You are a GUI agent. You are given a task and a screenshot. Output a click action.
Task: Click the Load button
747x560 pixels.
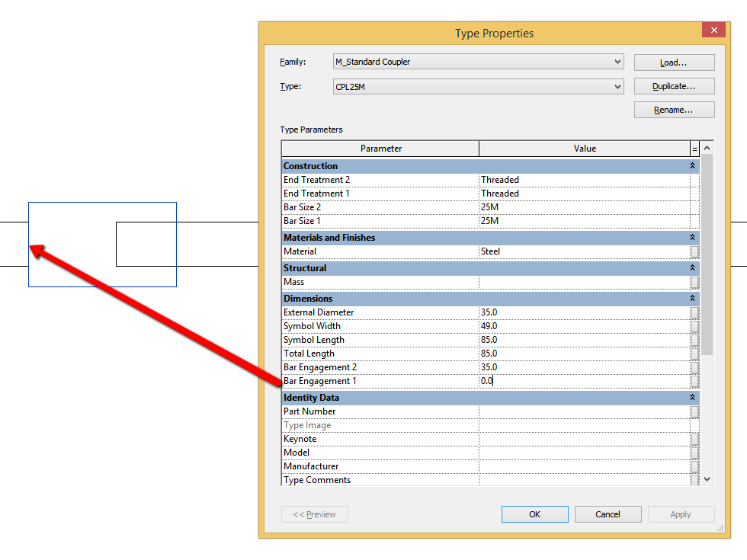674,62
